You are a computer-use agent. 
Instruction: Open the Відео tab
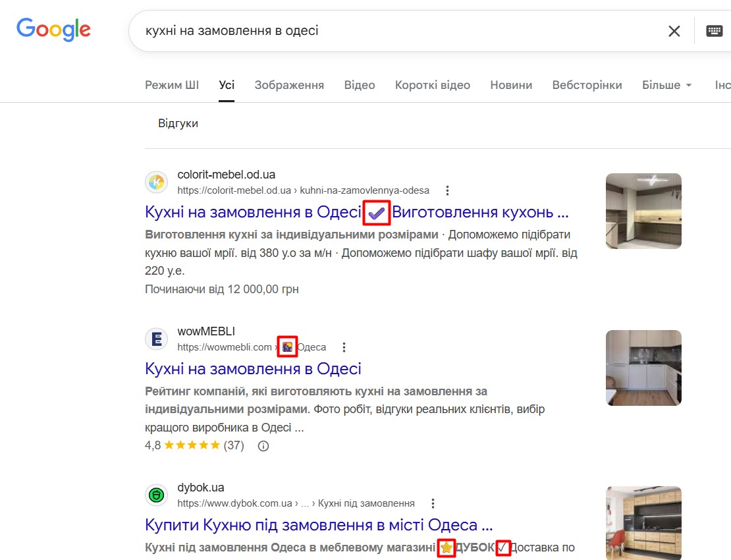(x=360, y=86)
